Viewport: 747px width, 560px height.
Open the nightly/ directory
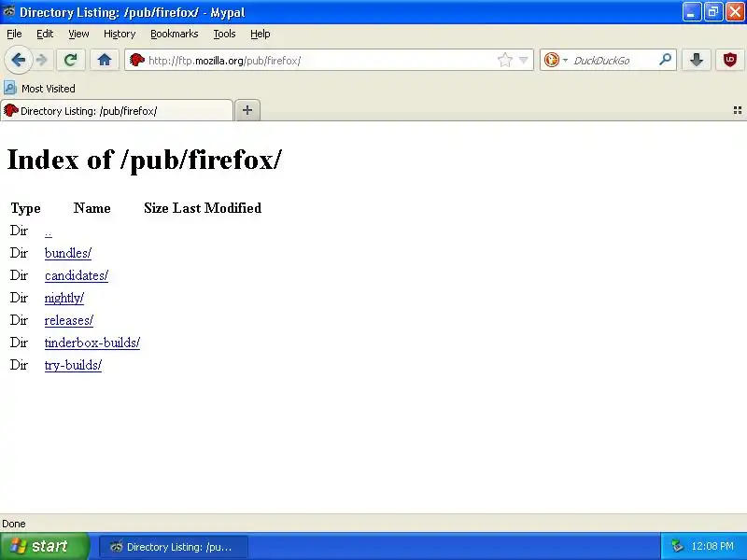tap(63, 298)
